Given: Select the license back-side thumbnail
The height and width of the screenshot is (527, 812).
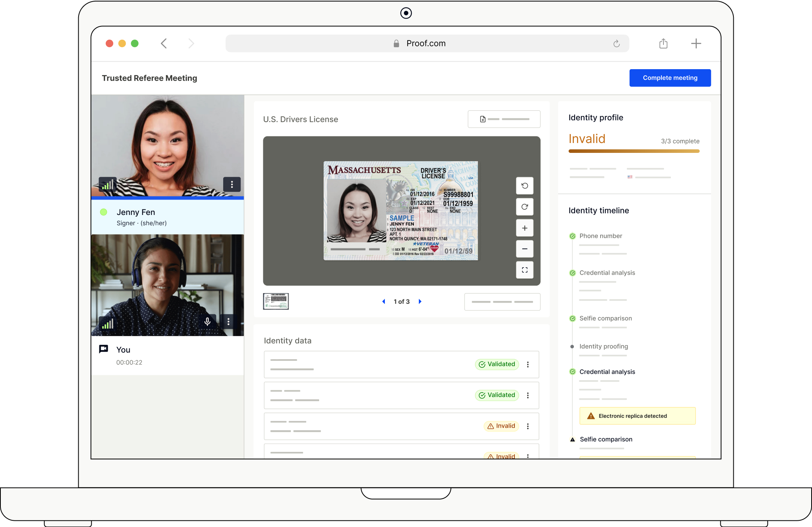Looking at the screenshot, I should [x=276, y=301].
